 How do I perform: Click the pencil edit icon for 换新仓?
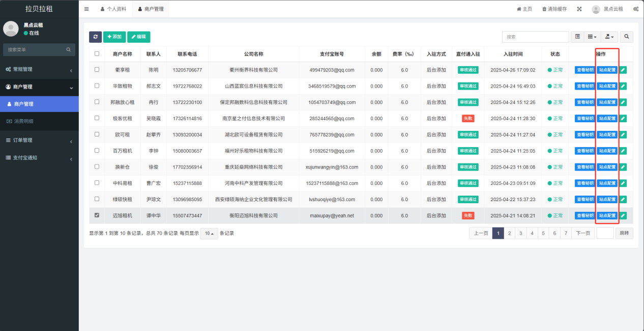click(623, 167)
